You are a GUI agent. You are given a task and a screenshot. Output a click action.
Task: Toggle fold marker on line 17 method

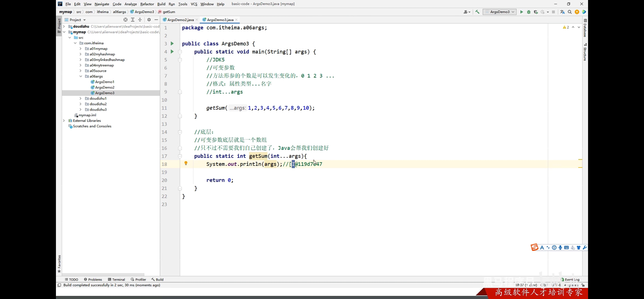pyautogui.click(x=180, y=156)
